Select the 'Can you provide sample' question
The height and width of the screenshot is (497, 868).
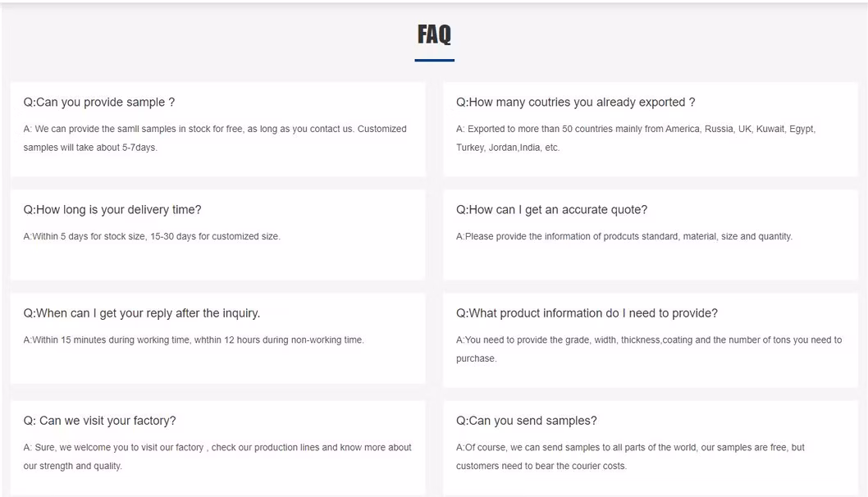[x=99, y=103]
